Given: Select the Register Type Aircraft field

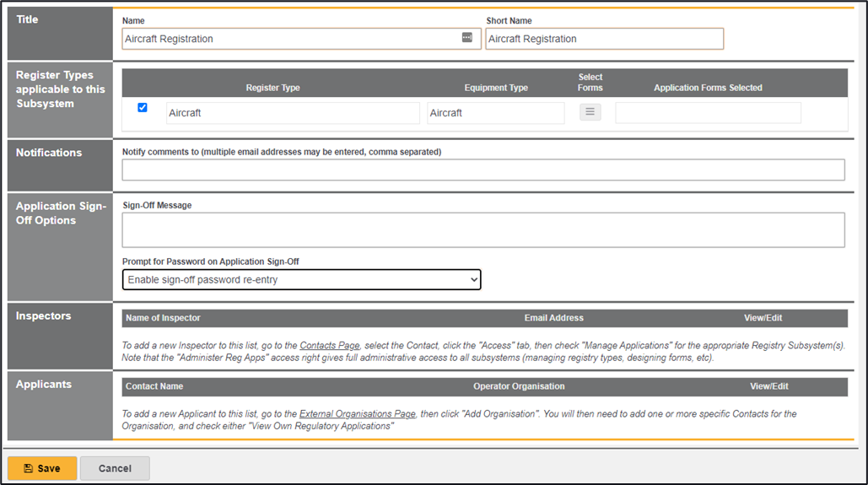Looking at the screenshot, I should click(292, 113).
